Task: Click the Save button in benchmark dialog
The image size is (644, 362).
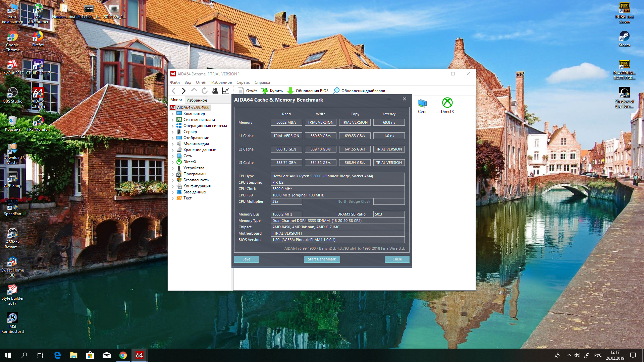Action: tap(246, 259)
